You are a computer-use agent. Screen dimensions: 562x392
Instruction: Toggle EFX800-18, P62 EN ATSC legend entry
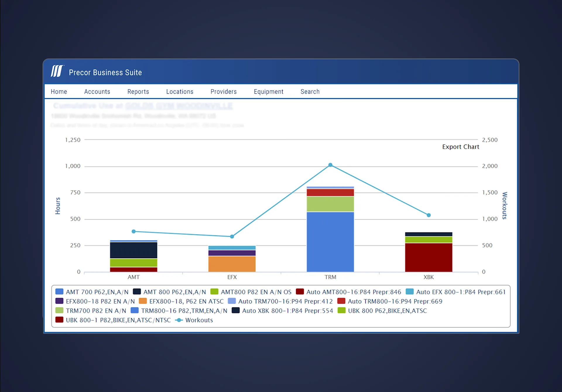pos(181,301)
